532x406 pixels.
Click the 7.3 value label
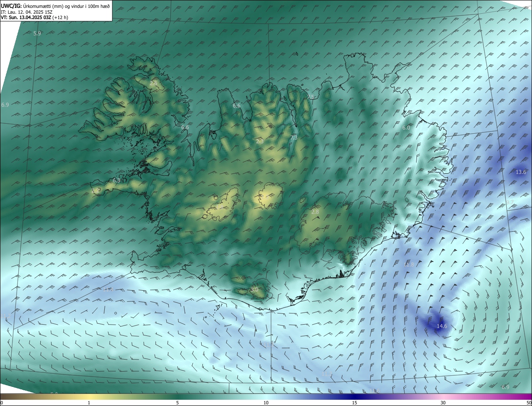(294, 137)
